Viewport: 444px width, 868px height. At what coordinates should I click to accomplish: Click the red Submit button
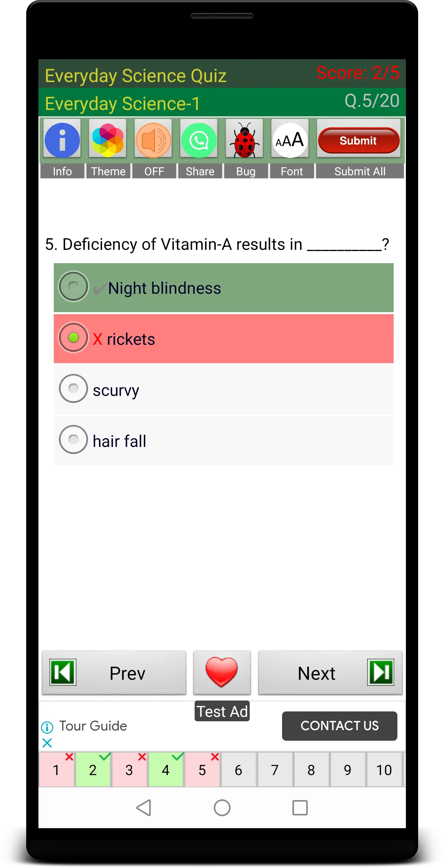point(359,140)
